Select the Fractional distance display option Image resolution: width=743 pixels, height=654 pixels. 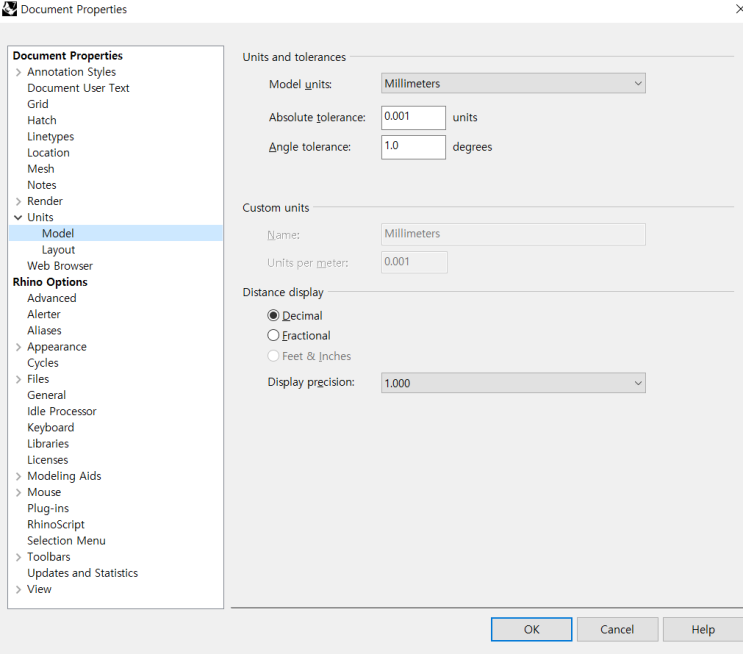(x=274, y=336)
